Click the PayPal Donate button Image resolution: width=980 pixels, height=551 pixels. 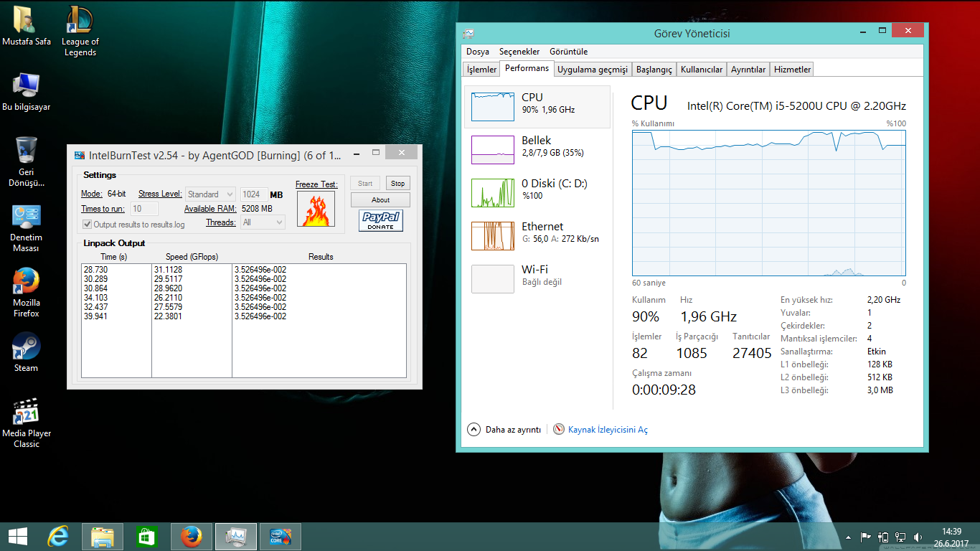click(x=381, y=220)
